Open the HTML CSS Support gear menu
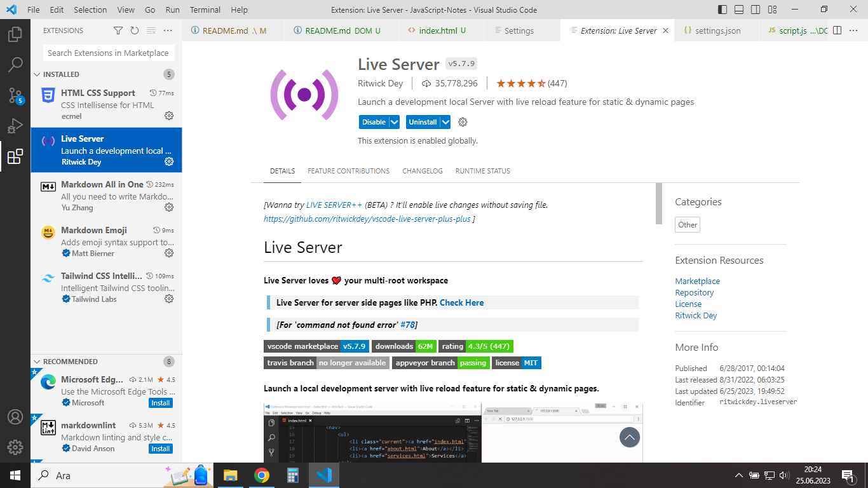Screen dimensions: 868x488 click(169, 116)
